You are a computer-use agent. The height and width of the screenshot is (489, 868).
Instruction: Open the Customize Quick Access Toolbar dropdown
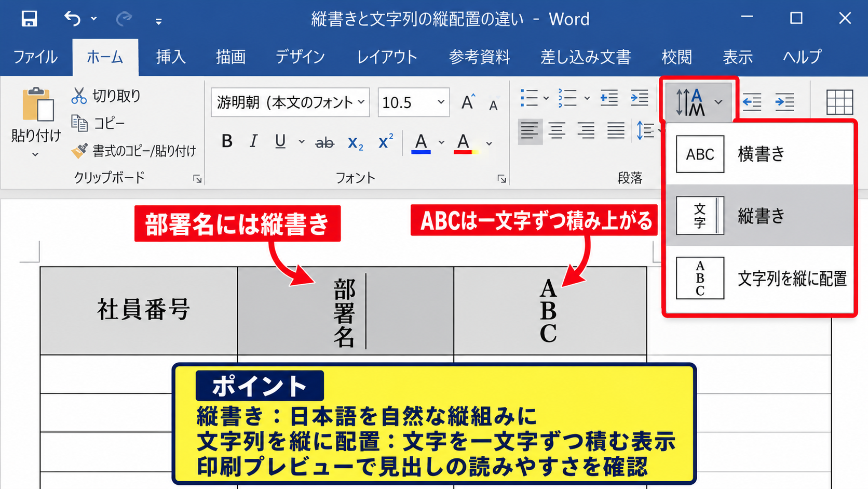(158, 21)
